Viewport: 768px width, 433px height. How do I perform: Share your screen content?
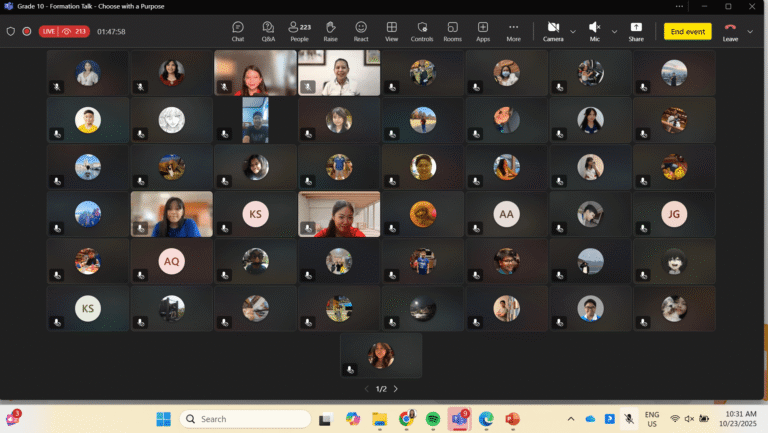click(636, 32)
